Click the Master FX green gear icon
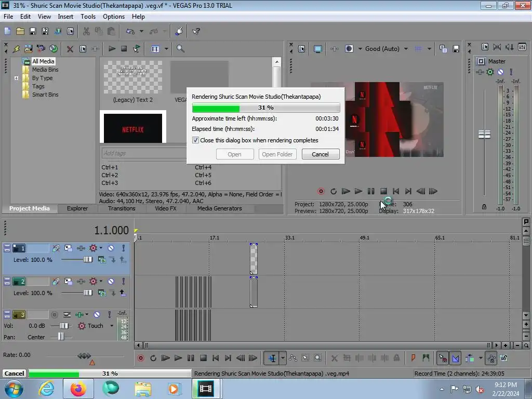532x399 pixels. (490, 72)
